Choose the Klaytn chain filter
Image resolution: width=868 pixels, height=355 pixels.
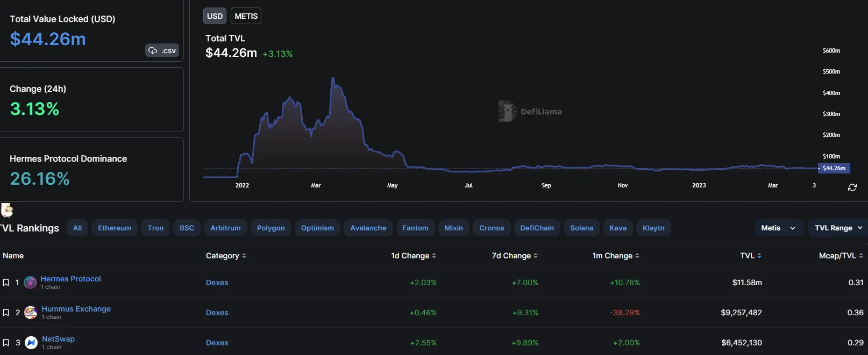(x=653, y=228)
